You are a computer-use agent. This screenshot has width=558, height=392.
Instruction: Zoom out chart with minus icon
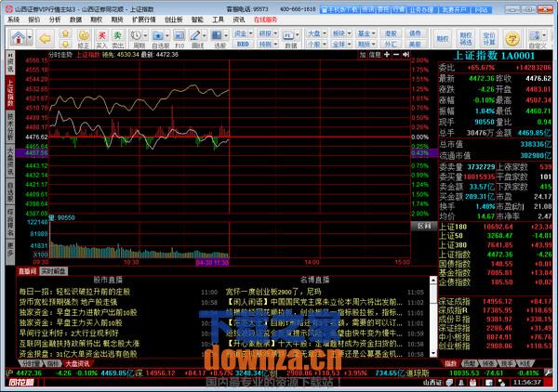tap(396, 55)
